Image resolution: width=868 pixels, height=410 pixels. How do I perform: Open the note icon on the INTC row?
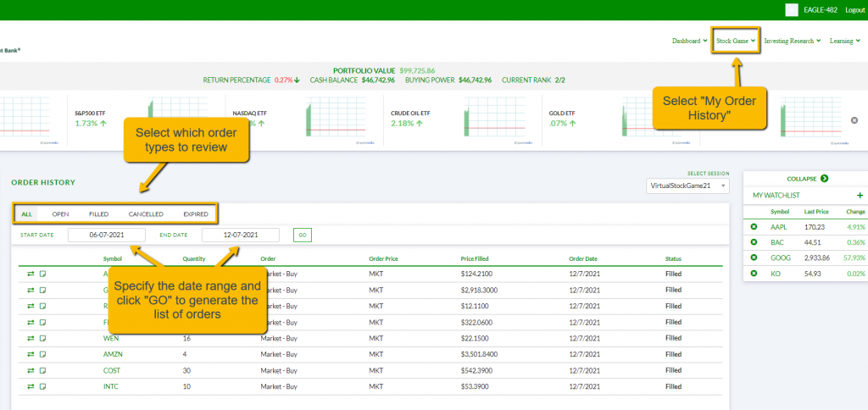(42, 387)
